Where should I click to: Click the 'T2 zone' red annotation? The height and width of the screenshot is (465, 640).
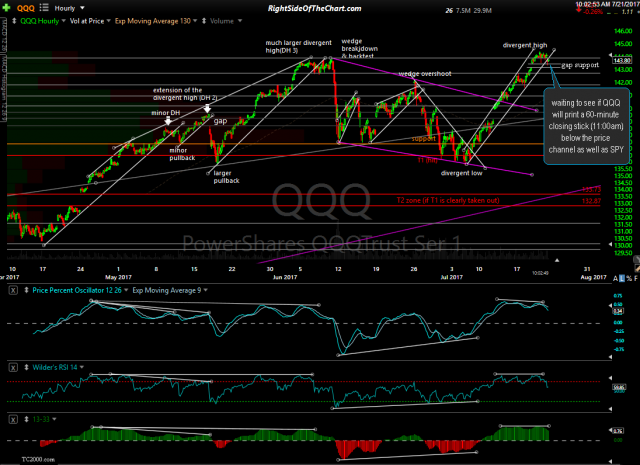coord(448,200)
